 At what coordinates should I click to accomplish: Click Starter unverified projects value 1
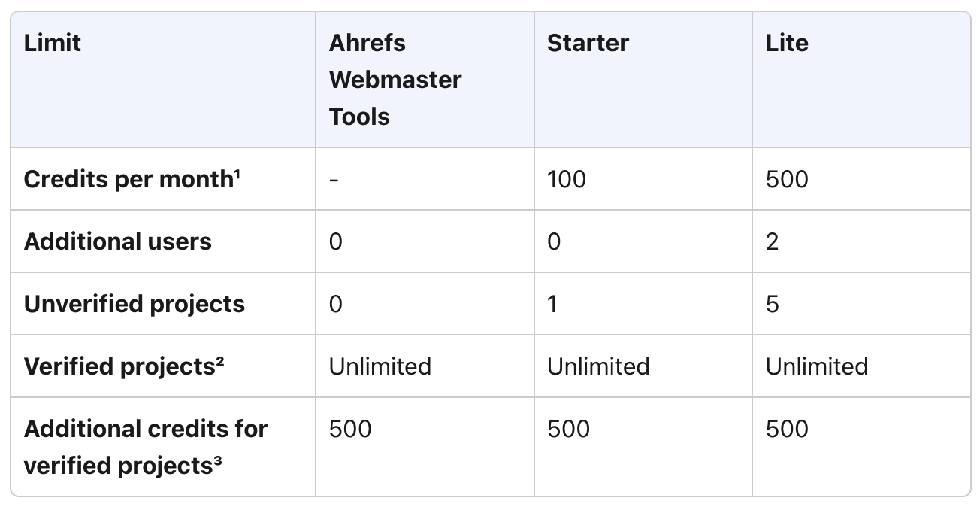(553, 304)
